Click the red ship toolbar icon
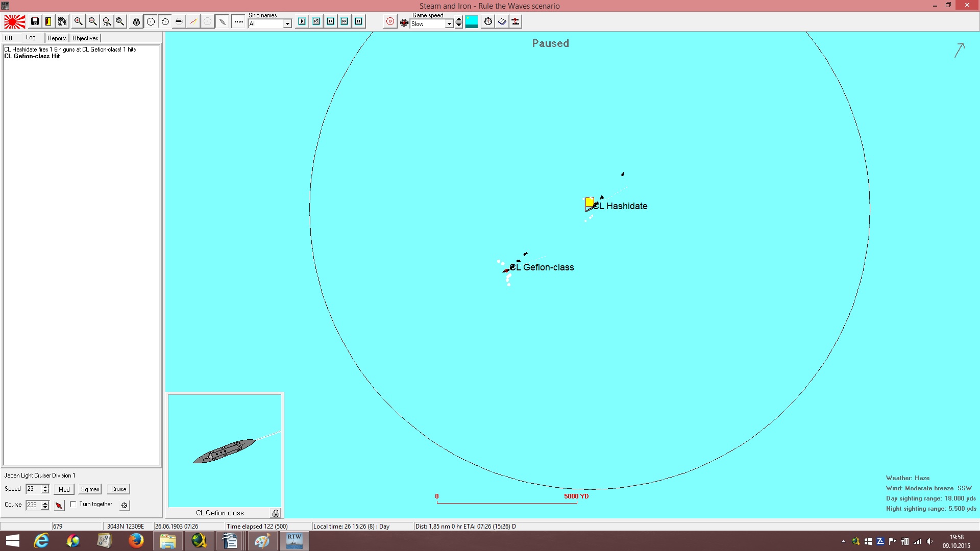Viewport: 980px width, 551px height. (516, 21)
